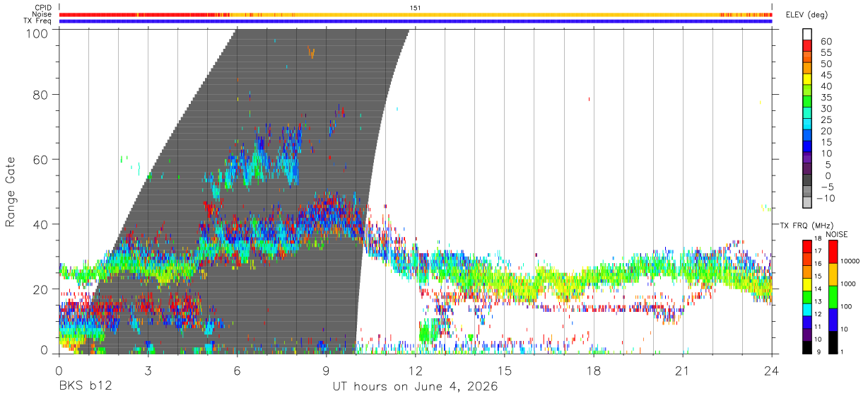
Task: Click the ELEV (deg) legend title
Action: click(807, 15)
